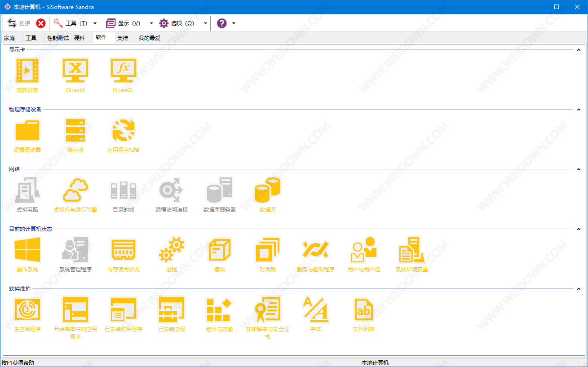Viewport: 588px width, 367px height.
Task: Expand dropdown arrow next to 选项 (O)
Action: point(205,23)
